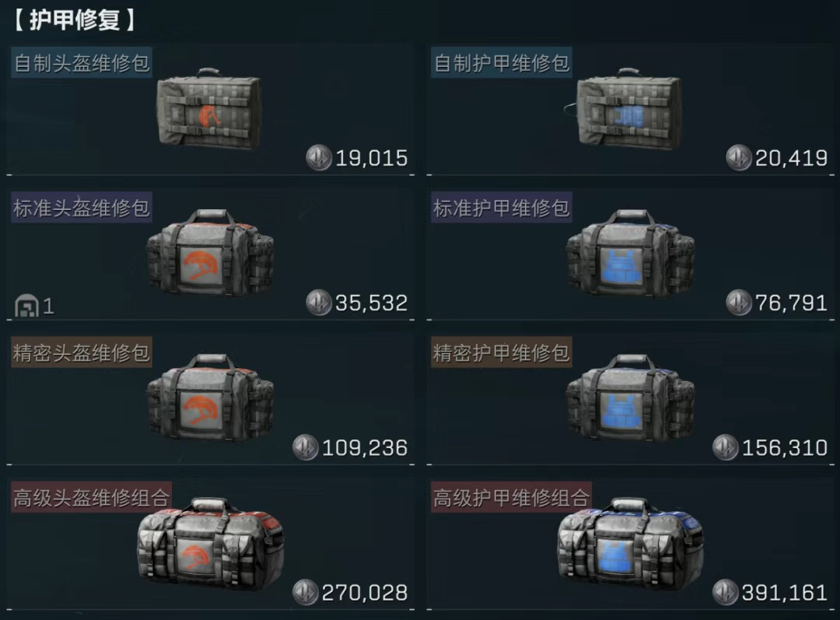Click the 标准护甲维修包 name label
Screen dimensions: 840x620
coord(502,208)
